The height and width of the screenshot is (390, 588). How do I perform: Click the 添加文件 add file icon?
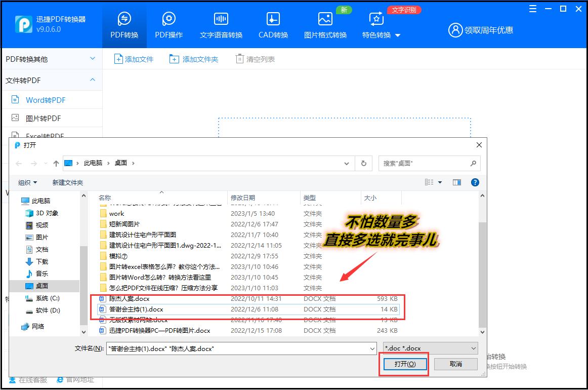click(x=118, y=59)
